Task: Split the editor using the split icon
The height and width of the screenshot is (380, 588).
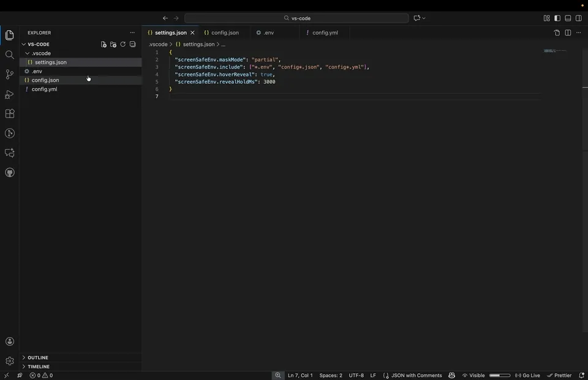Action: pyautogui.click(x=568, y=32)
